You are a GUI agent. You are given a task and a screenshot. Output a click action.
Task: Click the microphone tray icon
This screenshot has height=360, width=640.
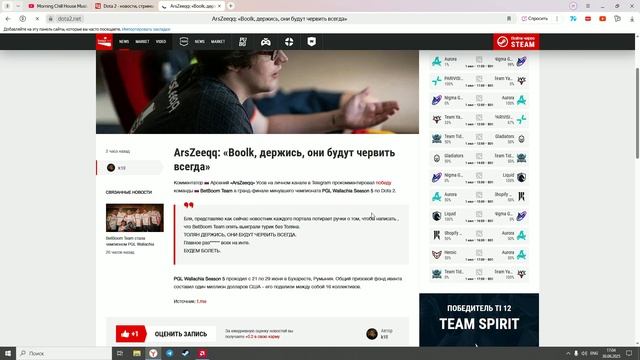coord(576,353)
